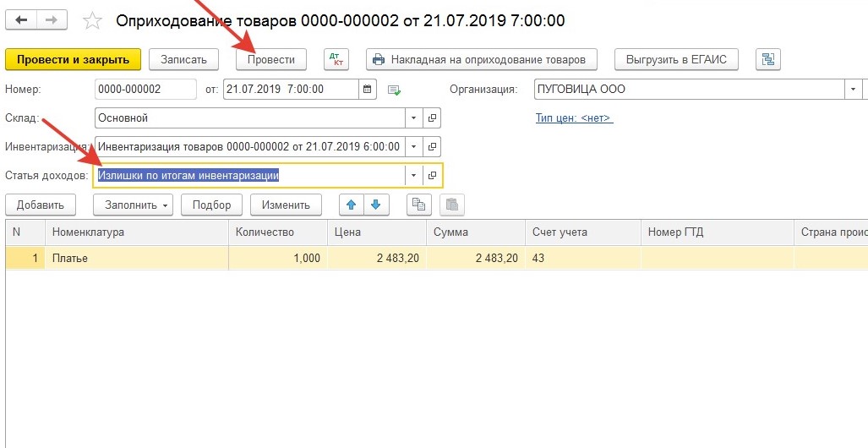Image resolution: width=868 pixels, height=448 pixels.
Task: Expand the Организация dropdown
Action: click(854, 89)
